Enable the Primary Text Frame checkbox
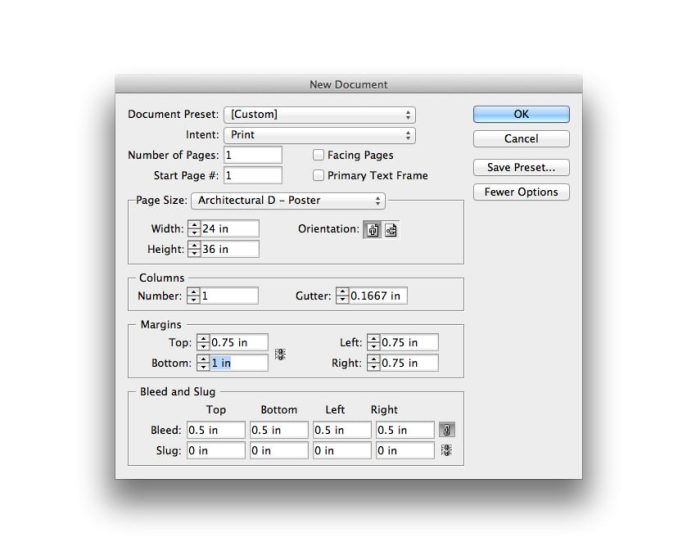 pyautogui.click(x=318, y=175)
